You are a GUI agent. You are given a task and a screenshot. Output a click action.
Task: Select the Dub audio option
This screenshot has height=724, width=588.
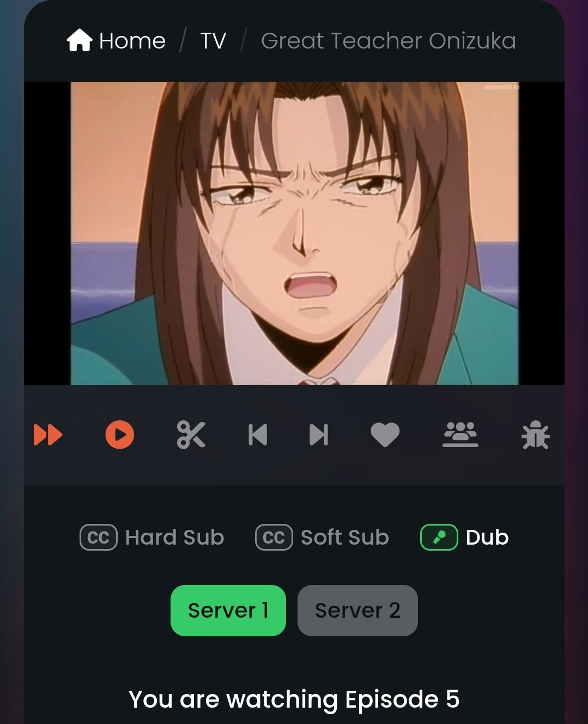[x=465, y=537]
